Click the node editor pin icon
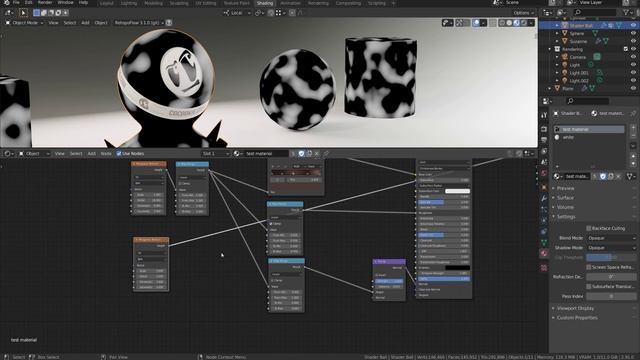 point(326,153)
